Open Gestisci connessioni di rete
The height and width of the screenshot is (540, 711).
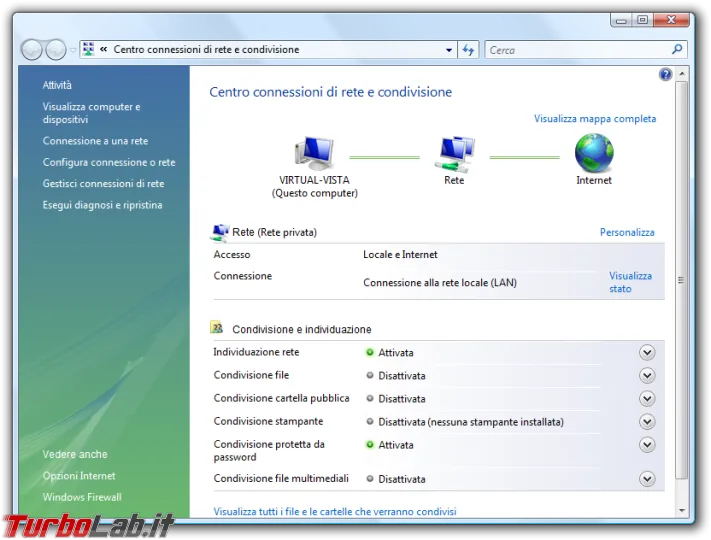tap(103, 184)
